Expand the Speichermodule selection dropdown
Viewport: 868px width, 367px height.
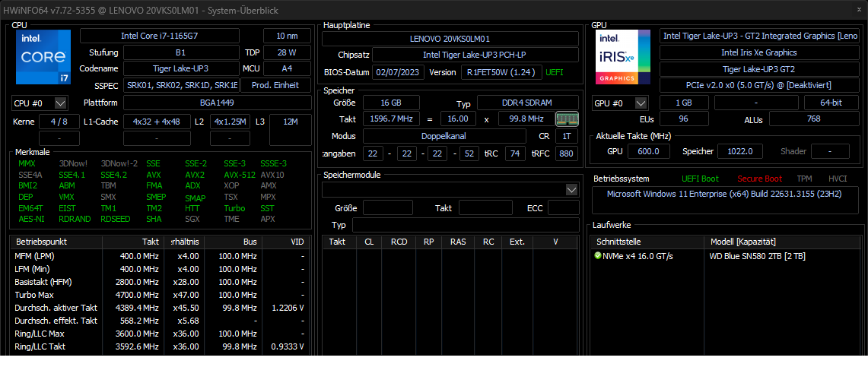point(571,189)
